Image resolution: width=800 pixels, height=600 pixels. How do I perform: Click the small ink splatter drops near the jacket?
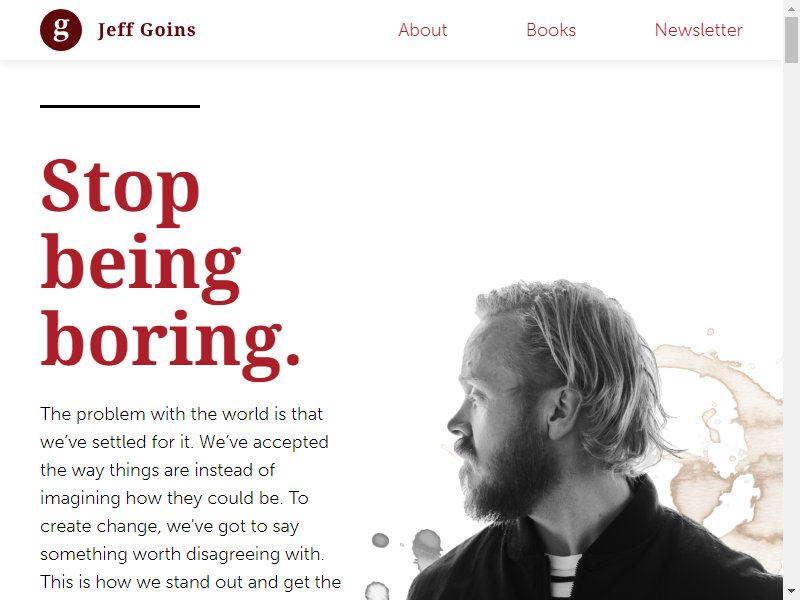coord(406,554)
